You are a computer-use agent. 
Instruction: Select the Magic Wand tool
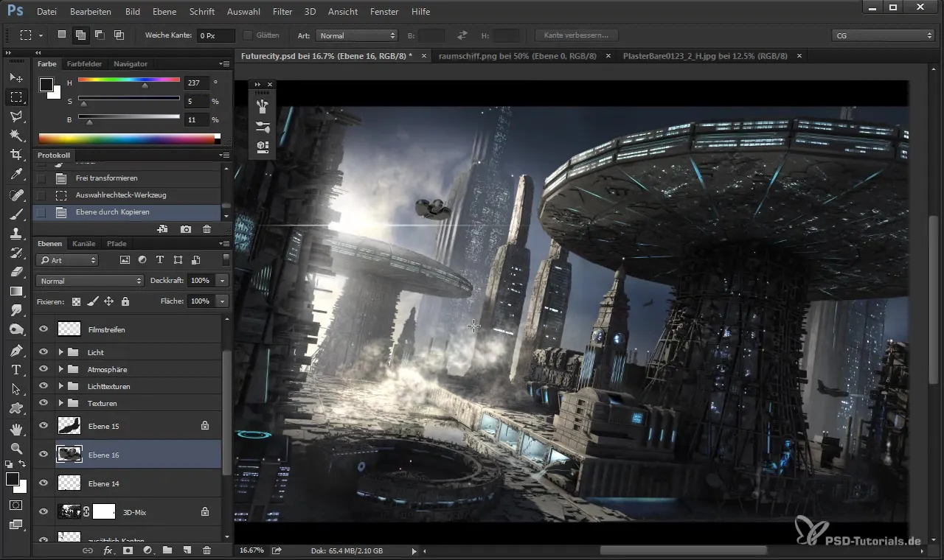(x=16, y=136)
